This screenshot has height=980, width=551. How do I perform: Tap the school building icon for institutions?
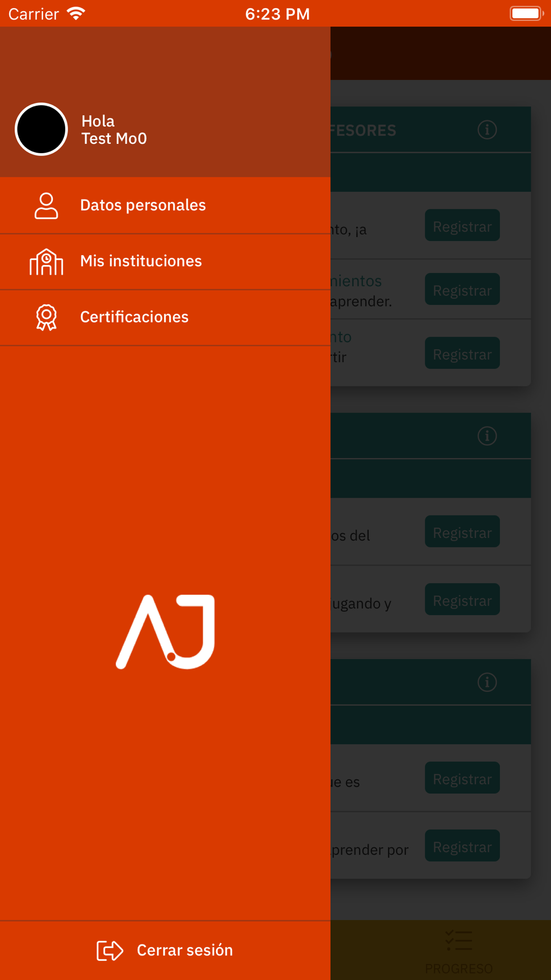[x=46, y=262]
